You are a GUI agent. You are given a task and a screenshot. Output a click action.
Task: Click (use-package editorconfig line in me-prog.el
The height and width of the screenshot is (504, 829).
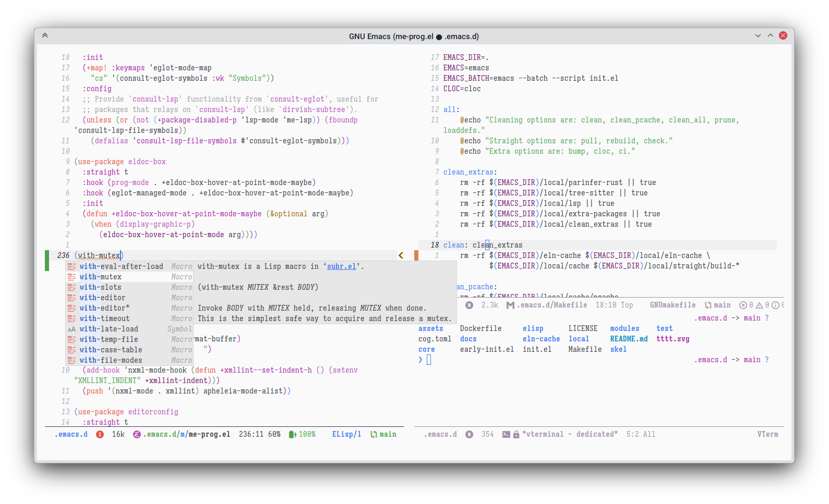[126, 412]
